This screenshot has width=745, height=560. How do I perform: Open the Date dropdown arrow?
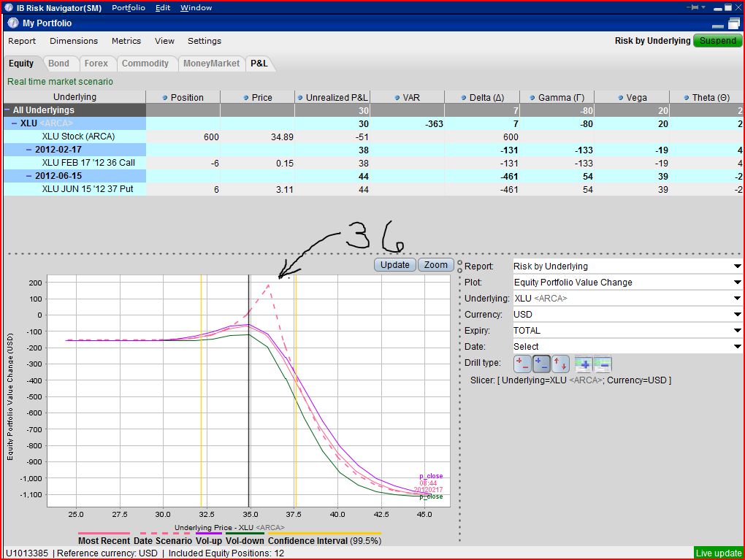coord(737,347)
